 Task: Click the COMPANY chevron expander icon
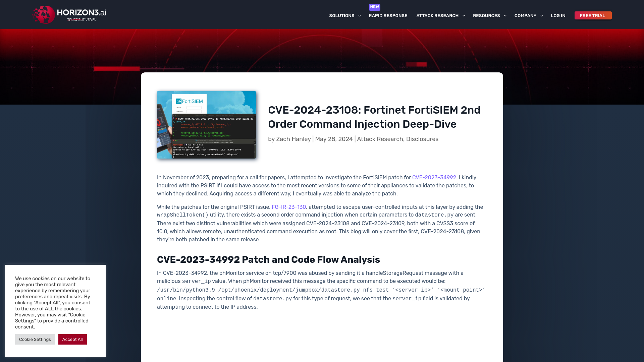(x=542, y=15)
